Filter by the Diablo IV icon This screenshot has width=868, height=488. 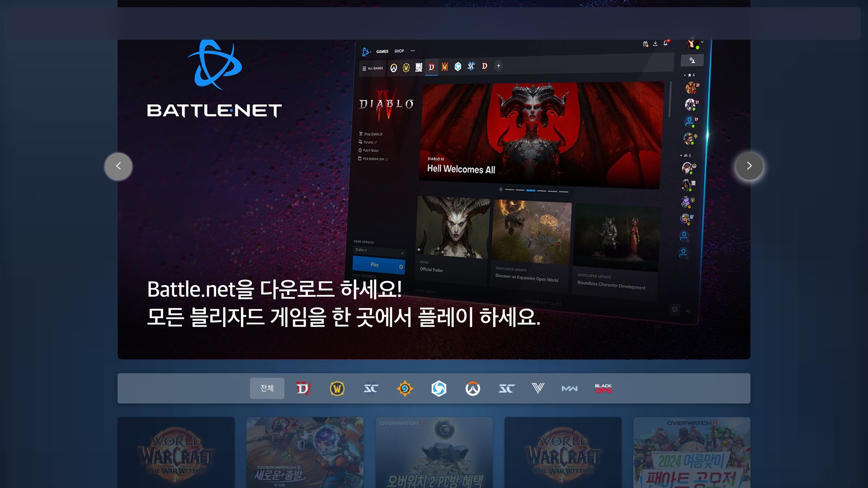click(303, 388)
